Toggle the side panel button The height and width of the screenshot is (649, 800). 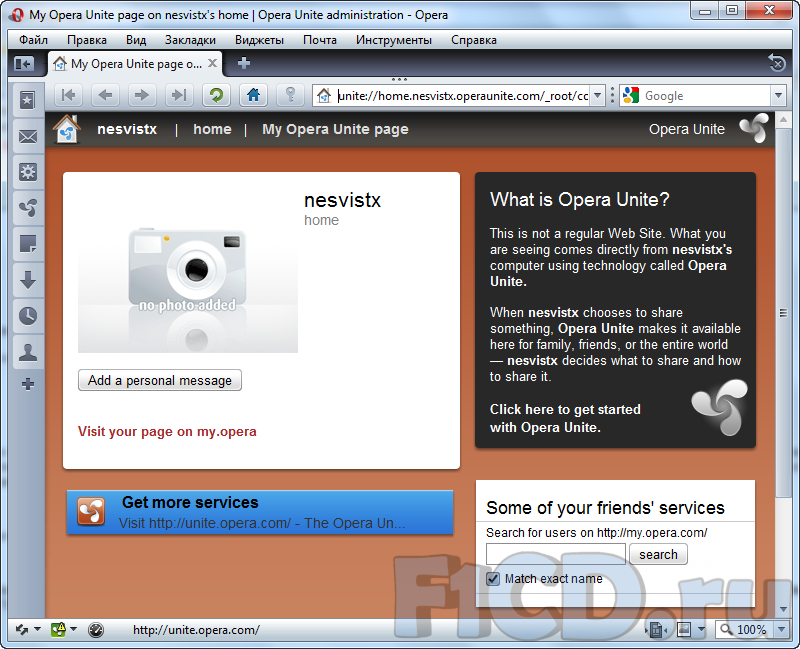click(x=24, y=64)
